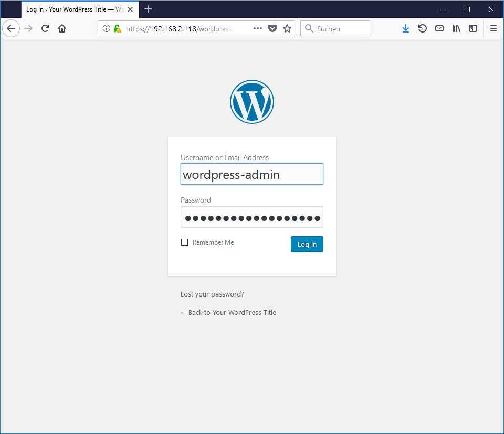The image size is (504, 434).
Task: Close the Log In tab
Action: [130, 9]
